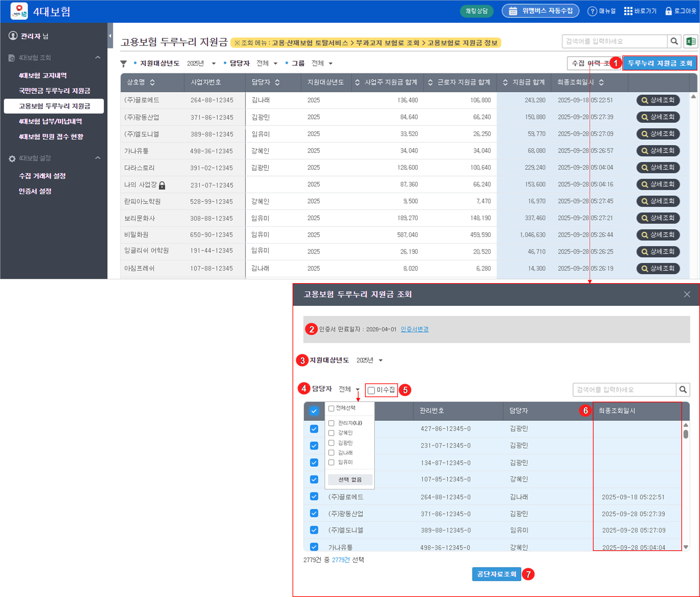Open the manual help icon
Screen dimensions: 700x597
coord(592,11)
